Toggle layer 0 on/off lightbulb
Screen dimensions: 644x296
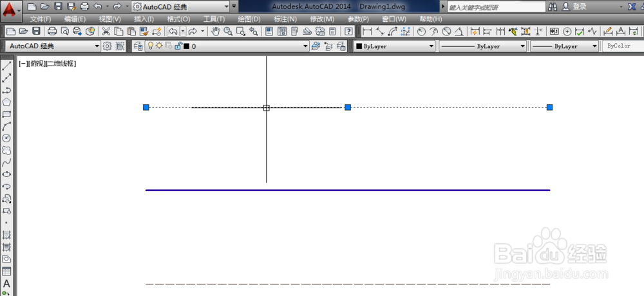point(150,46)
